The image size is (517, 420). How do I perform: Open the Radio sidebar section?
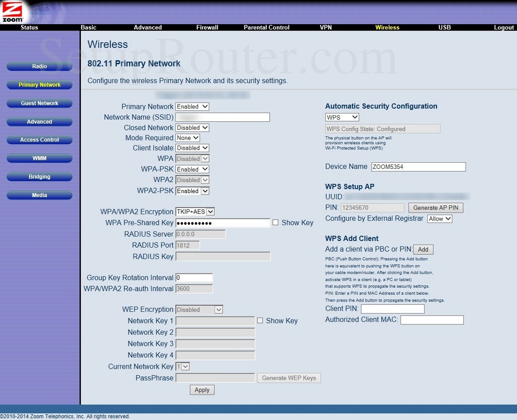(39, 66)
